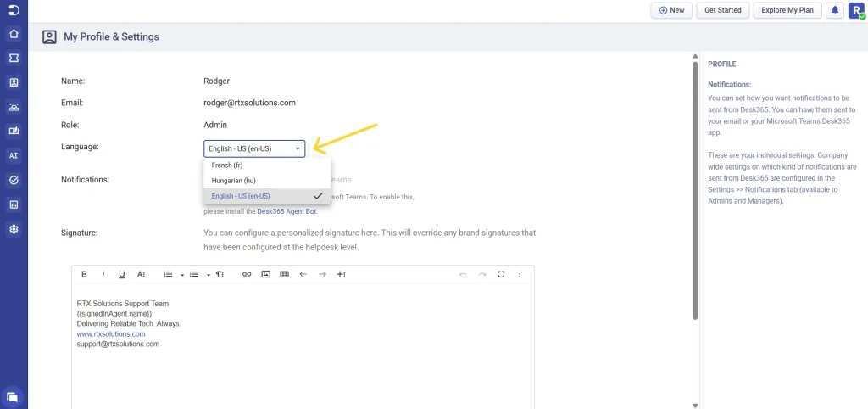
Task: Insert an unordered bullet list
Action: coord(194,274)
